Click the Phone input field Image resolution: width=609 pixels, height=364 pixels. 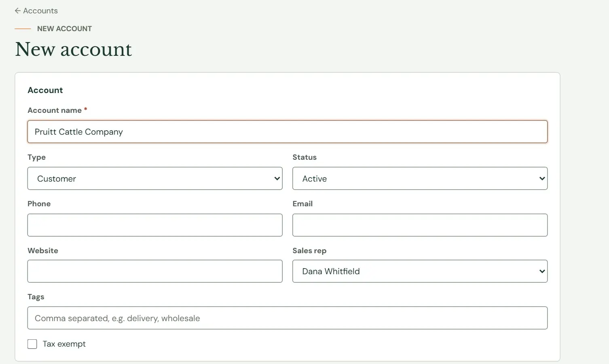155,225
